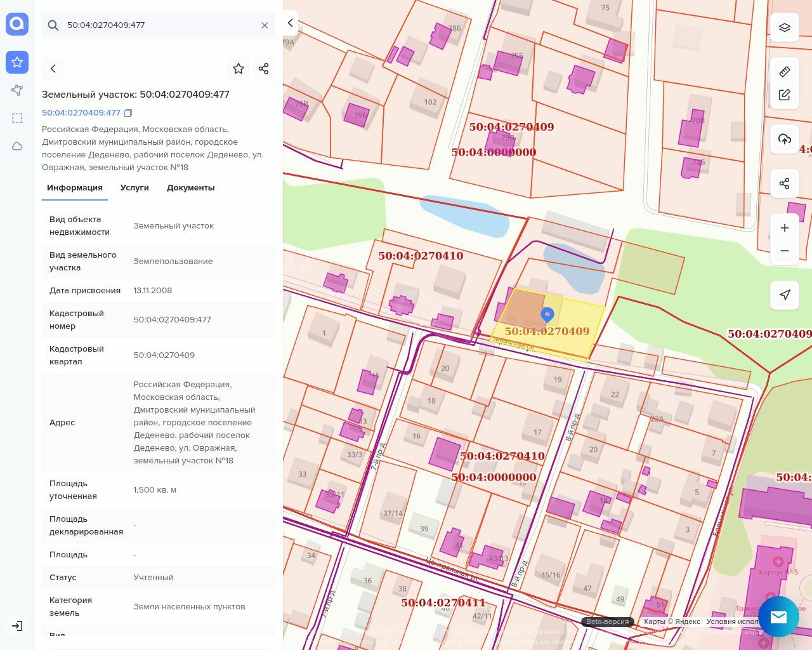Activate the draw/edit tool on map
812x650 pixels.
click(x=785, y=95)
